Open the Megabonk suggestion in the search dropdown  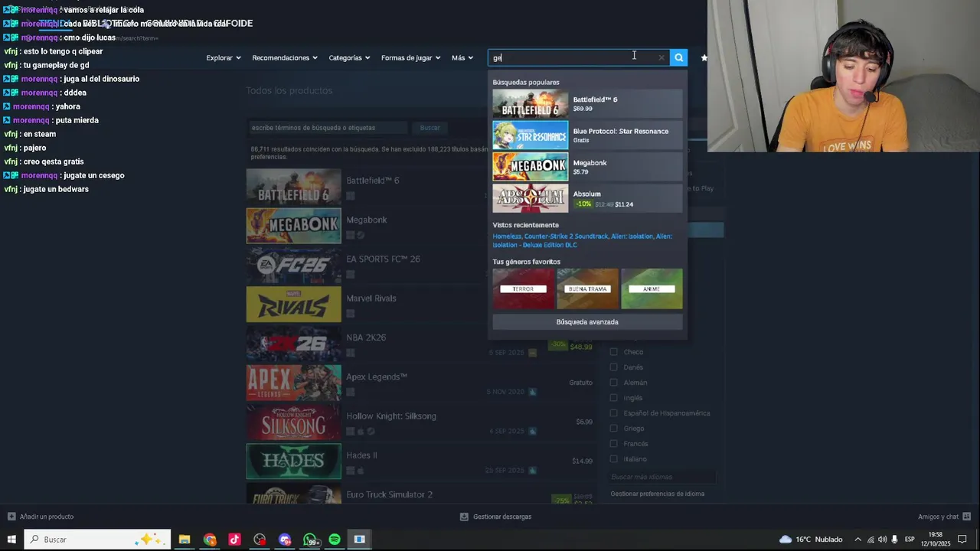click(587, 167)
